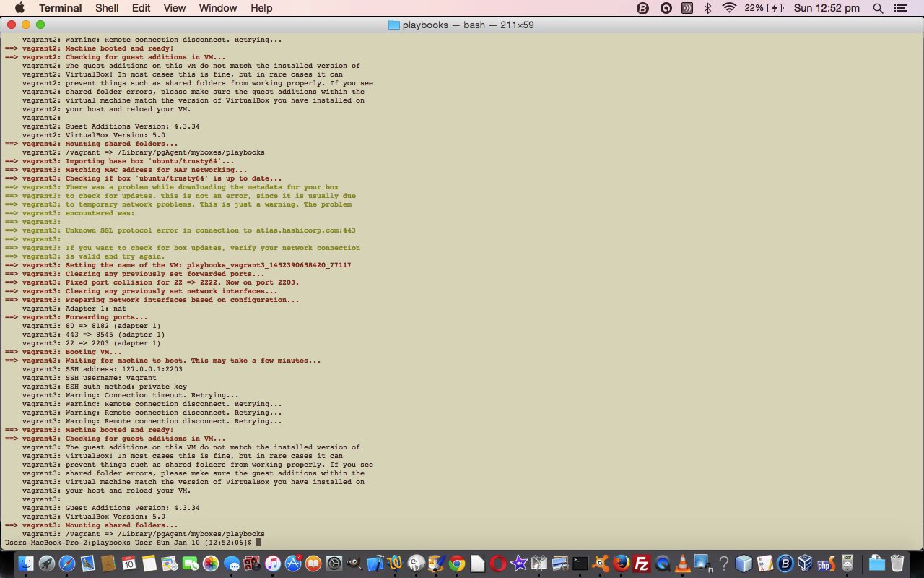Open the folder stack in Dock
This screenshot has width=924, height=578.
click(876, 564)
